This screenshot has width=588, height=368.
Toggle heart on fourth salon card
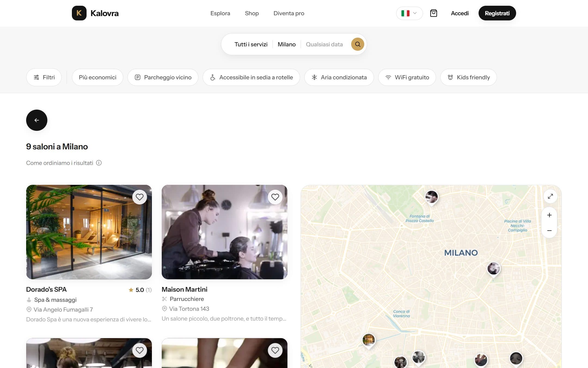(275, 350)
